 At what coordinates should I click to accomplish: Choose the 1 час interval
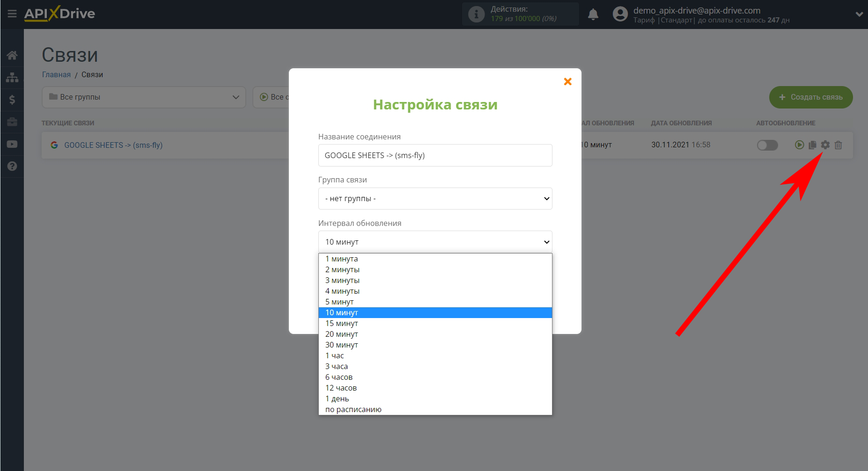tap(435, 355)
